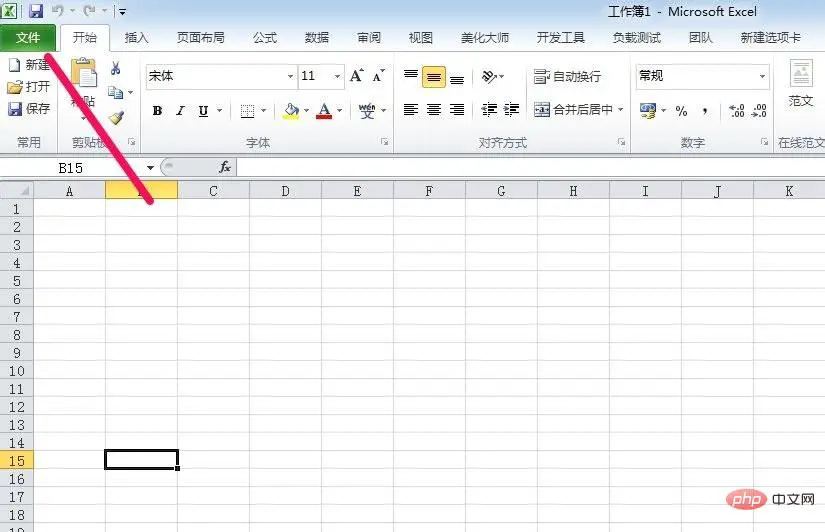Click the Cut scissors icon

pos(116,68)
